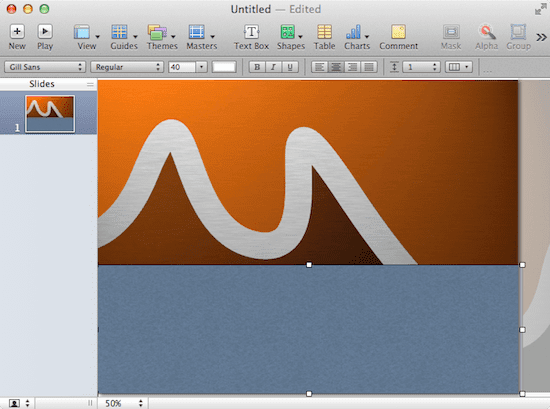The width and height of the screenshot is (550, 409).
Task: Open the Shapes icon
Action: (288, 32)
